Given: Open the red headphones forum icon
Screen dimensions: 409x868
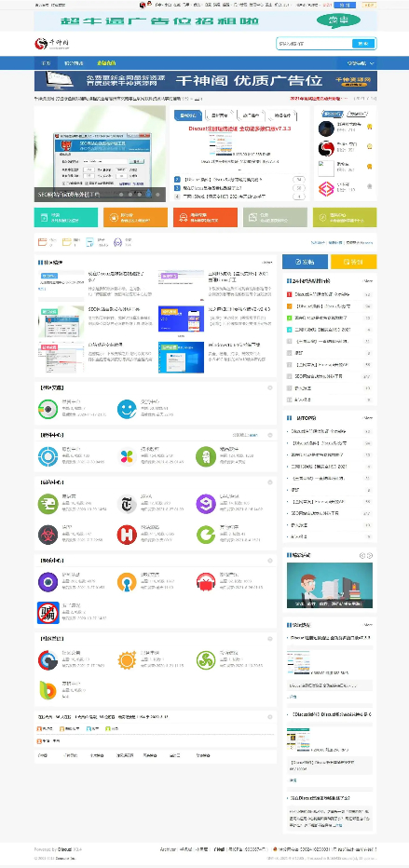Looking at the screenshot, I should click(206, 582).
